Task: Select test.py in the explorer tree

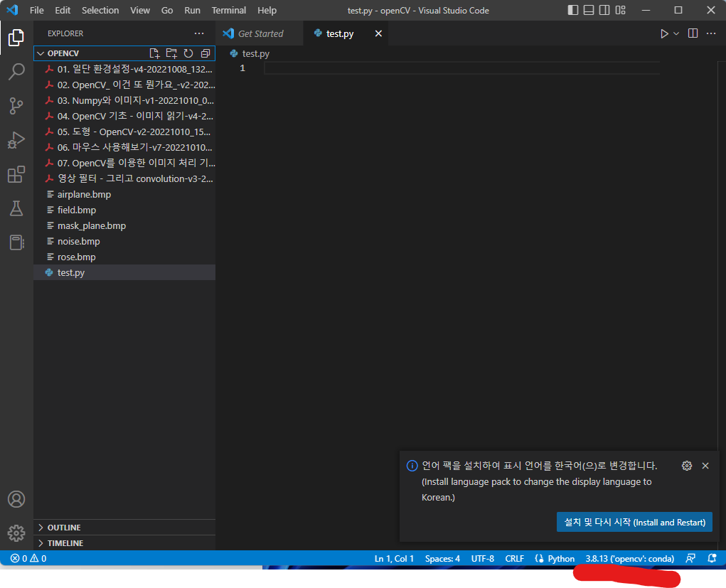Action: [124, 272]
